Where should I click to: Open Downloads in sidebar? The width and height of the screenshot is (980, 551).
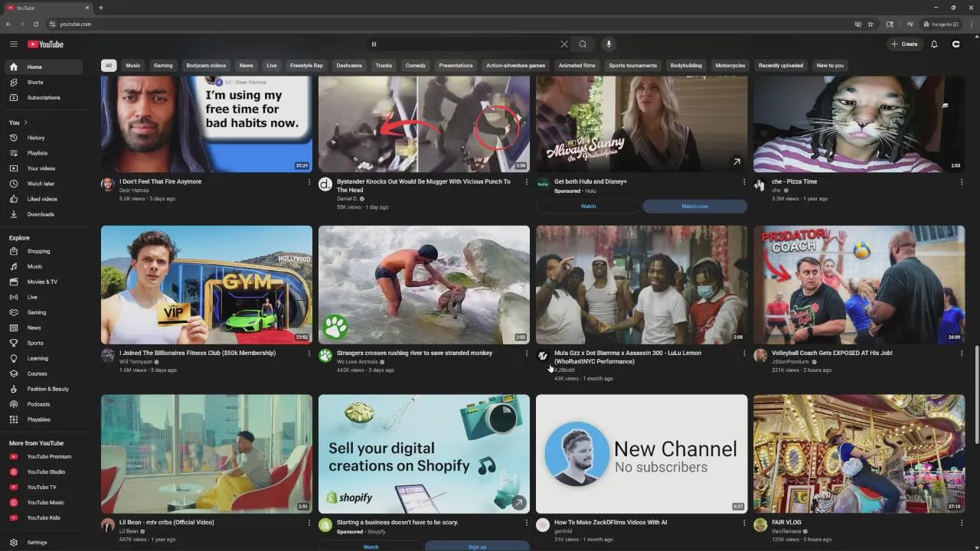42,214
